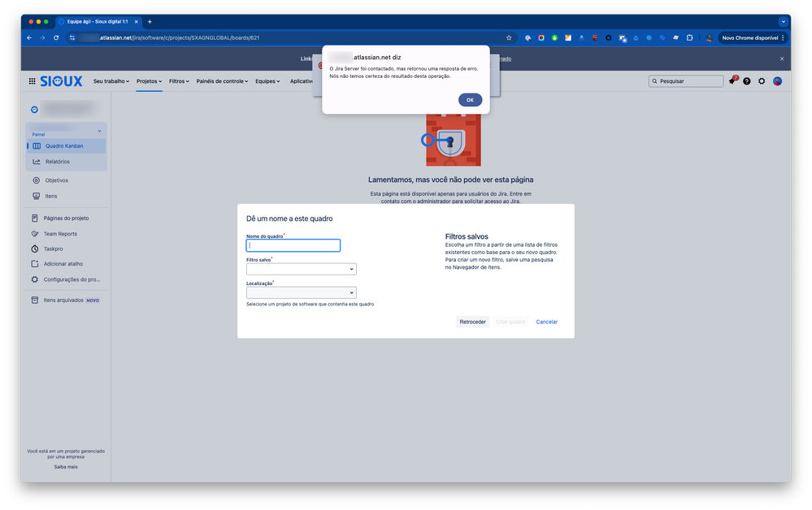
Task: Open the Projetos menu
Action: coord(149,81)
